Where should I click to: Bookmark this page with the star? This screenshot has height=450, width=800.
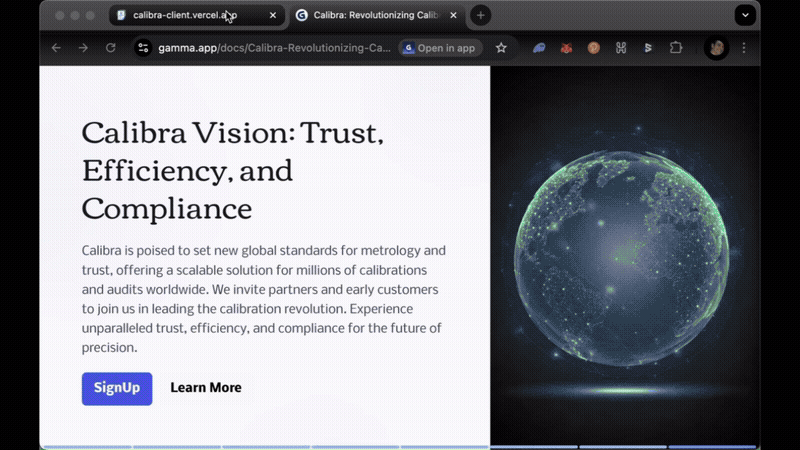coord(501,48)
